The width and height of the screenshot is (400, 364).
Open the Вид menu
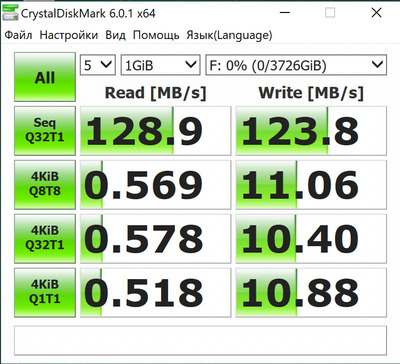(x=115, y=35)
